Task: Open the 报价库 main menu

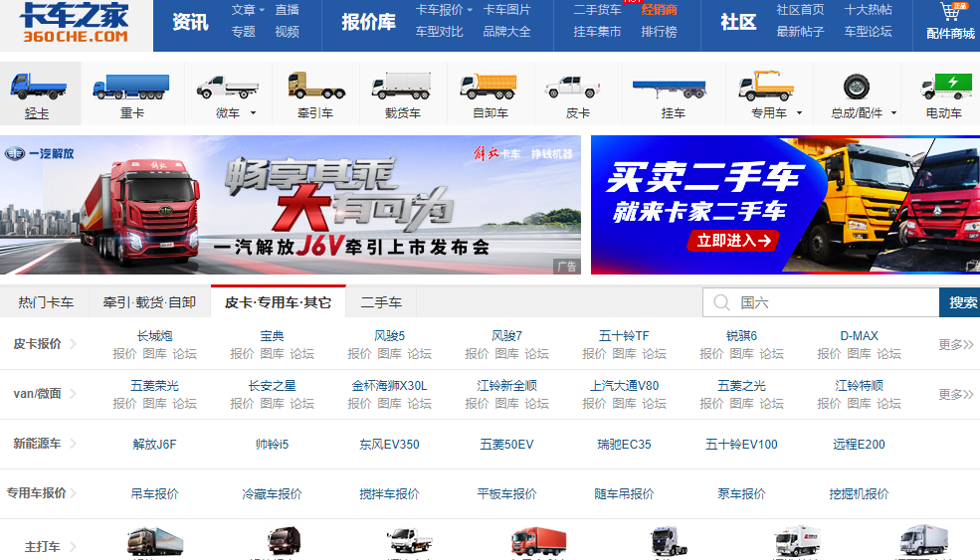Action: tap(368, 23)
